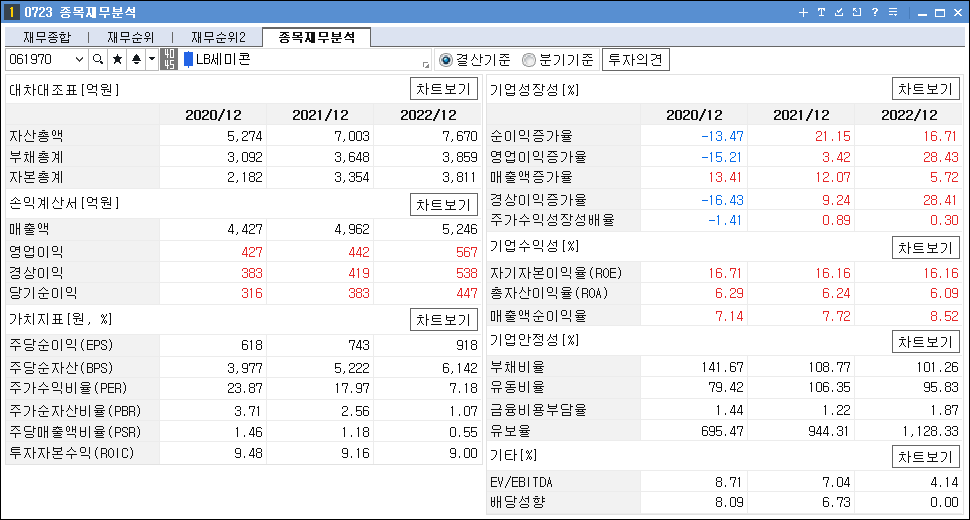Click 경상이익증가율 value -16.43
970x520 pixels.
point(722,200)
